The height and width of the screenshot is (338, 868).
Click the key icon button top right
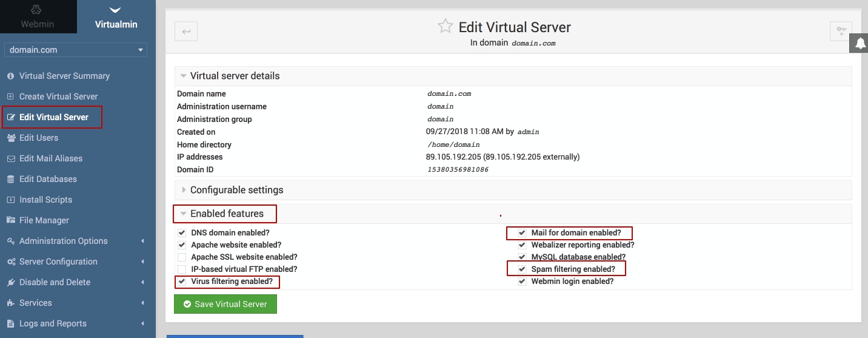tap(841, 32)
